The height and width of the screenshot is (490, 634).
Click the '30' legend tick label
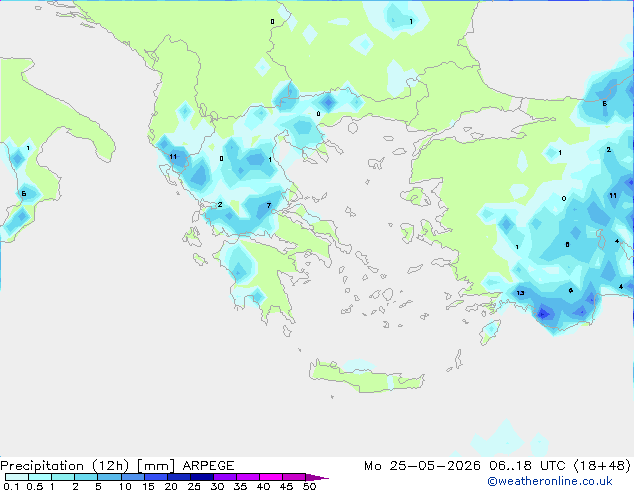(x=217, y=486)
